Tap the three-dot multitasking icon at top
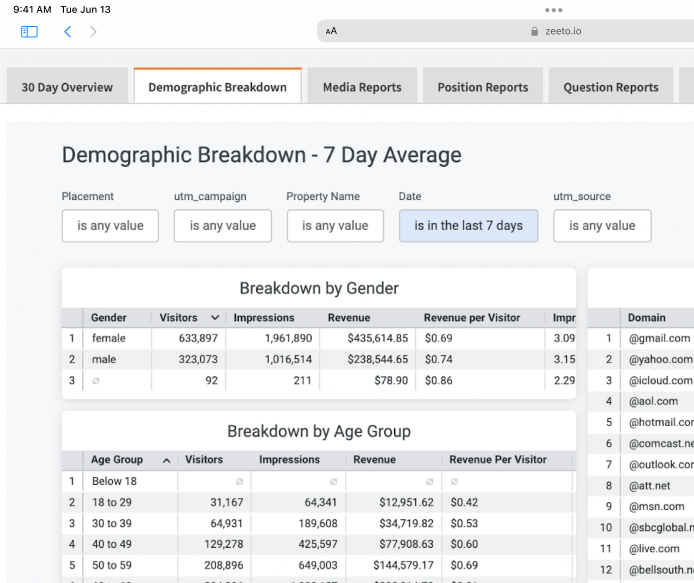 click(553, 10)
